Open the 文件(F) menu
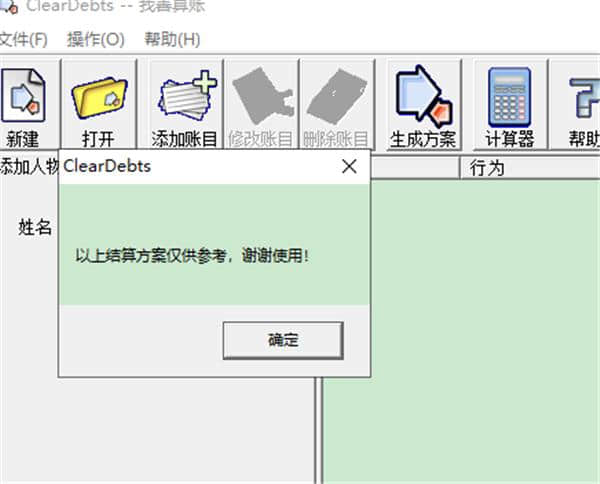 click(23, 39)
